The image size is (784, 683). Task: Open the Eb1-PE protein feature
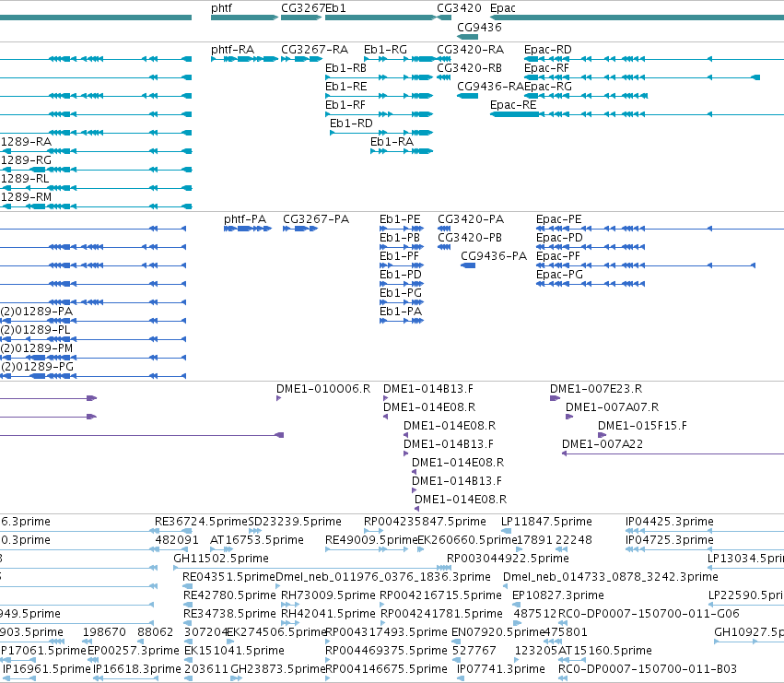[x=402, y=229]
